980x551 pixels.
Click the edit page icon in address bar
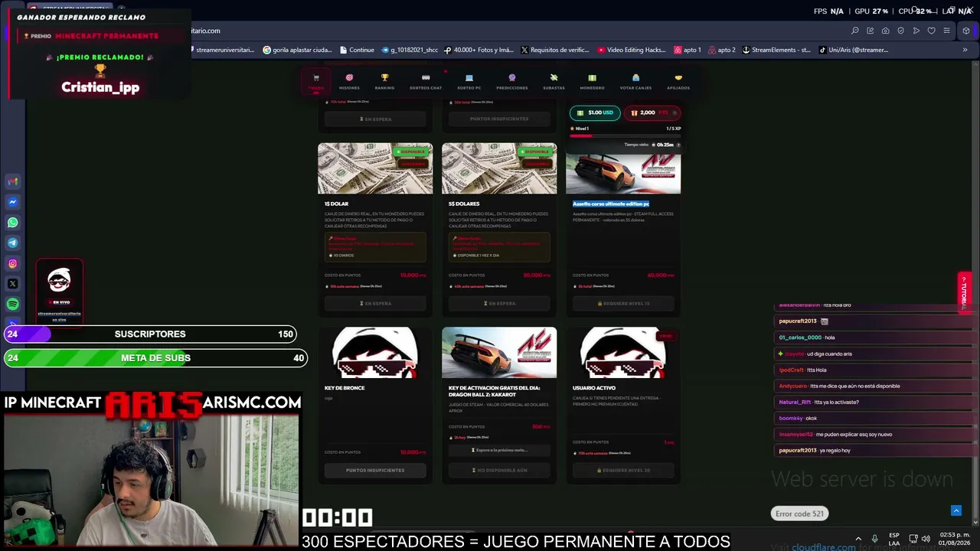(871, 31)
